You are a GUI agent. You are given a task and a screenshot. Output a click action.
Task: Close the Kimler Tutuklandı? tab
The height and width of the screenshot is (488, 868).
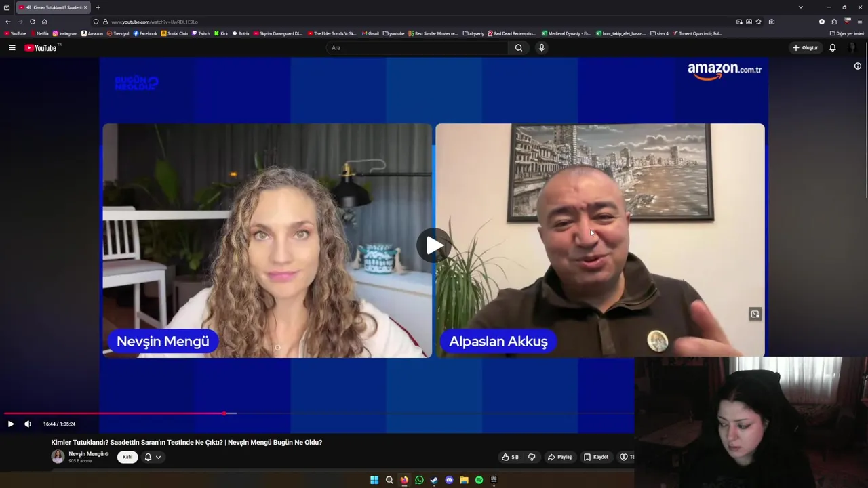(x=85, y=7)
